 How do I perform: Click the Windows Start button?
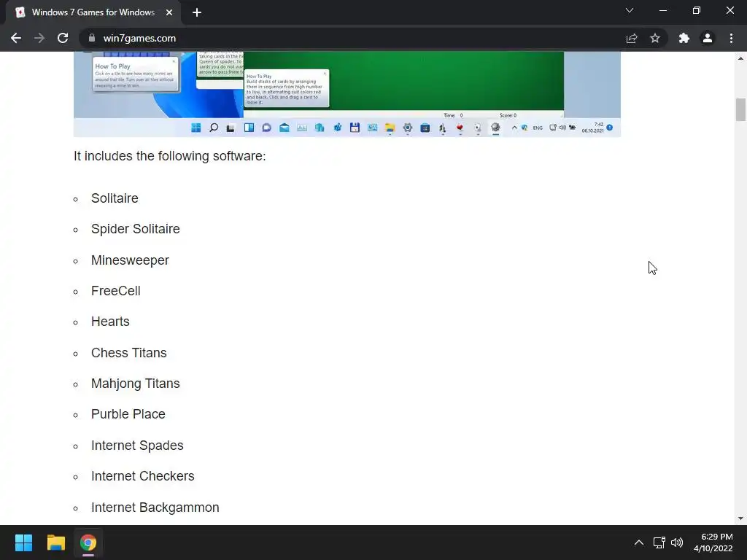coord(23,542)
